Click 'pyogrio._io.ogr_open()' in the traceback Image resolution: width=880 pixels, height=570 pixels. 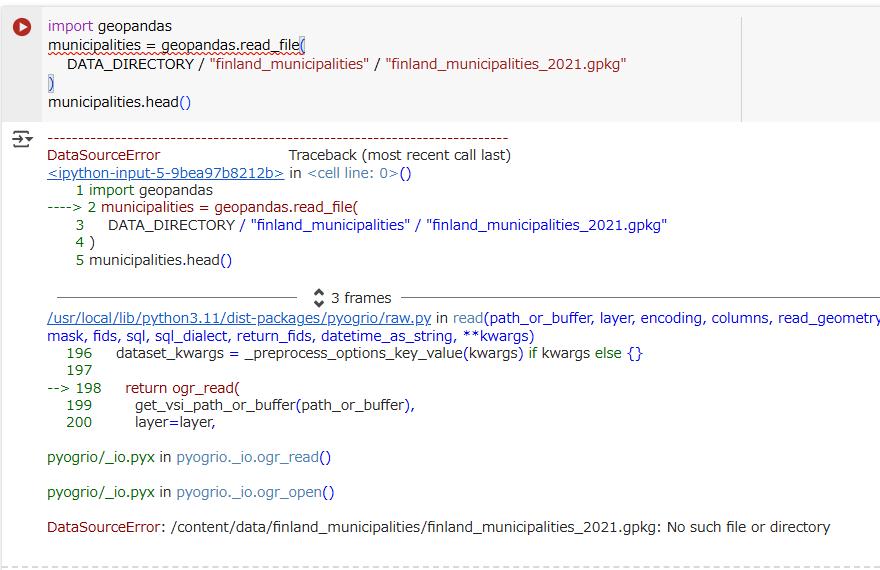click(255, 493)
